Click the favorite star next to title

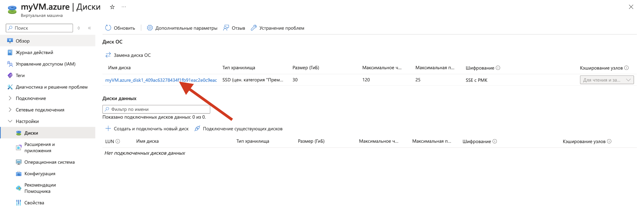[112, 7]
